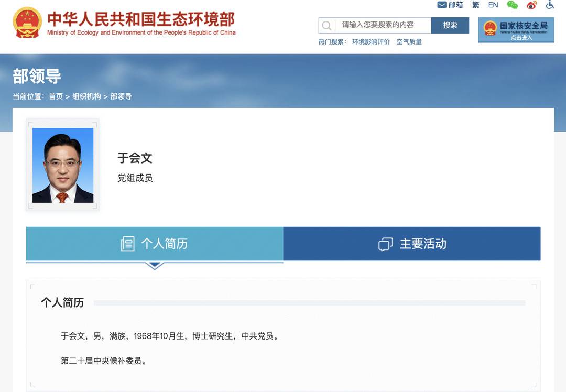Click the resume document icon on 个人简历 tab
566x392 pixels.
[127, 244]
